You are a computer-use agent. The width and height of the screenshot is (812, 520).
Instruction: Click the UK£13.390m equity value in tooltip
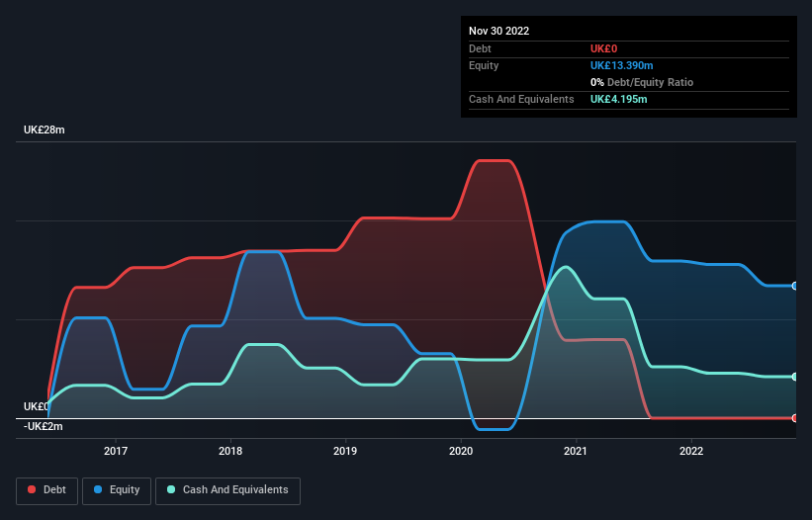click(621, 65)
